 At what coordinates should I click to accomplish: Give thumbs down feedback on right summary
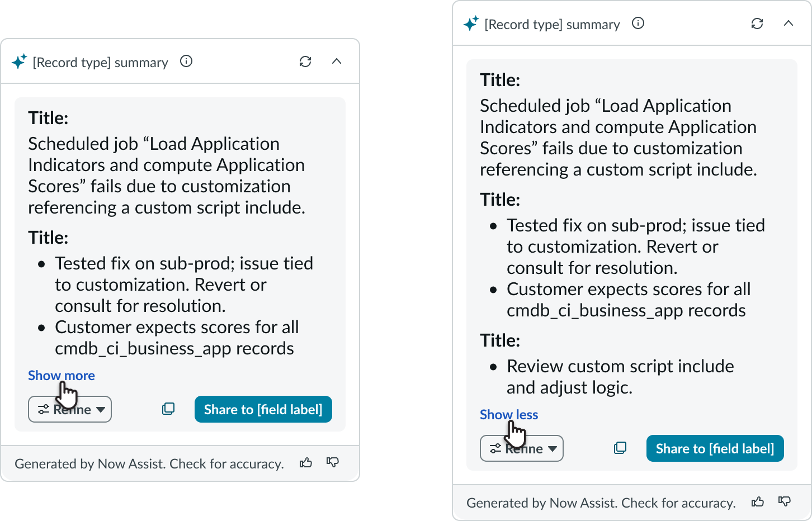pyautogui.click(x=785, y=502)
